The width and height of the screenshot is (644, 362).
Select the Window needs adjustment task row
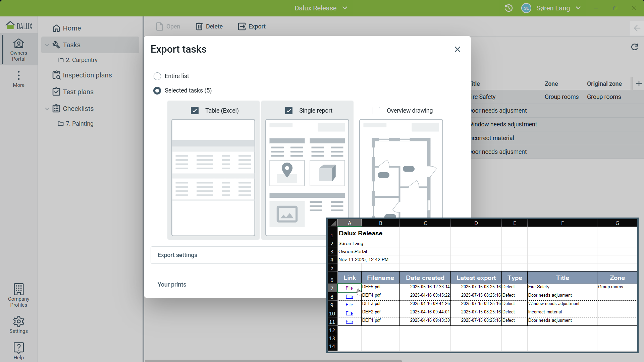pos(557,124)
